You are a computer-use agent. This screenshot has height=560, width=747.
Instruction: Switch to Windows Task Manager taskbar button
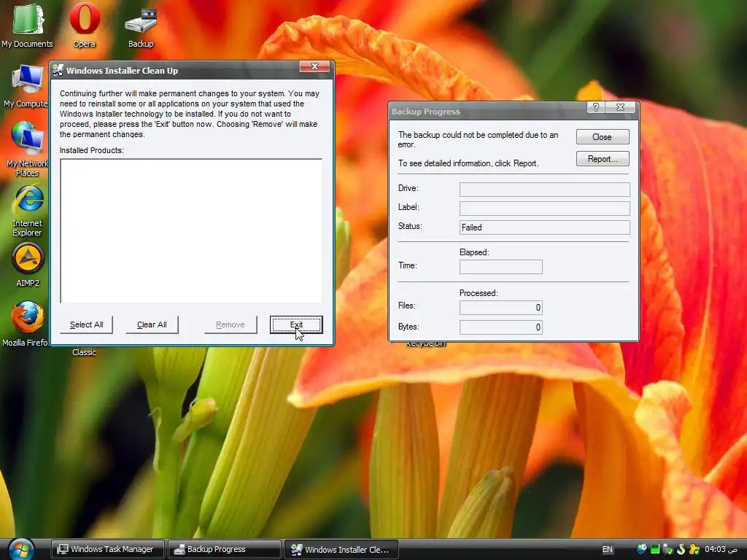coord(107,549)
